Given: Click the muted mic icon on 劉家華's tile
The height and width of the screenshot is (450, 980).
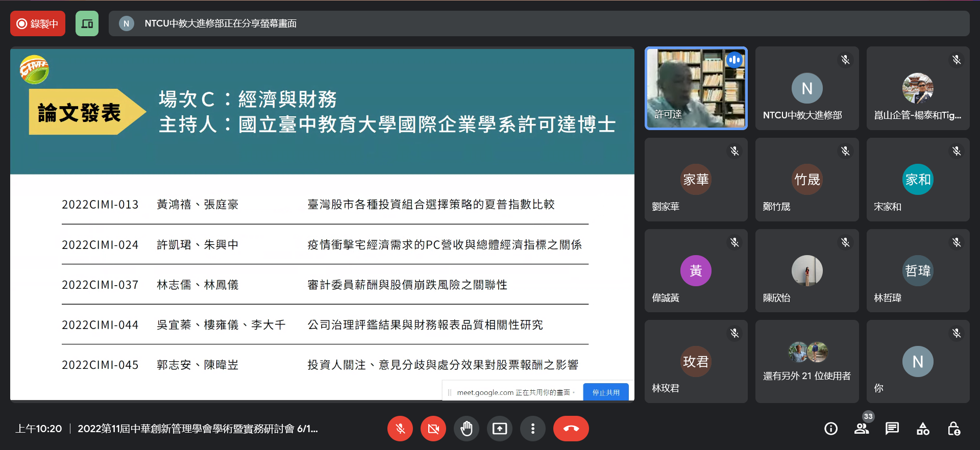Looking at the screenshot, I should click(734, 151).
